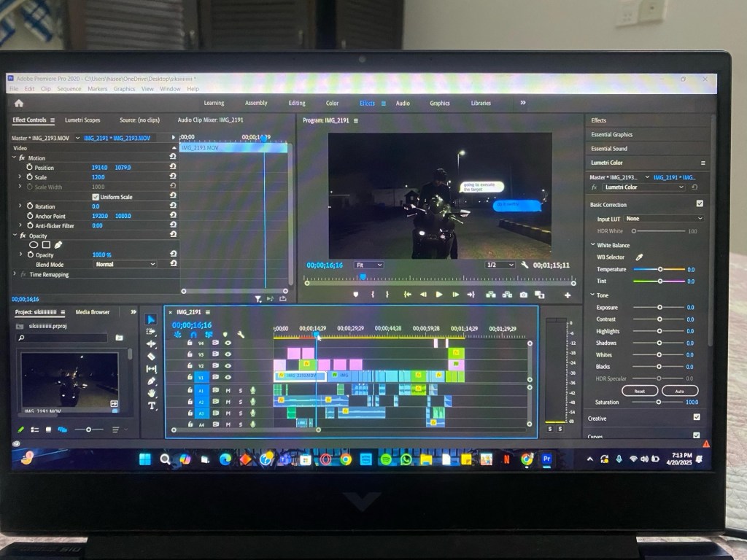
Task: Pick the WB Selector eyedropper
Action: click(x=640, y=257)
